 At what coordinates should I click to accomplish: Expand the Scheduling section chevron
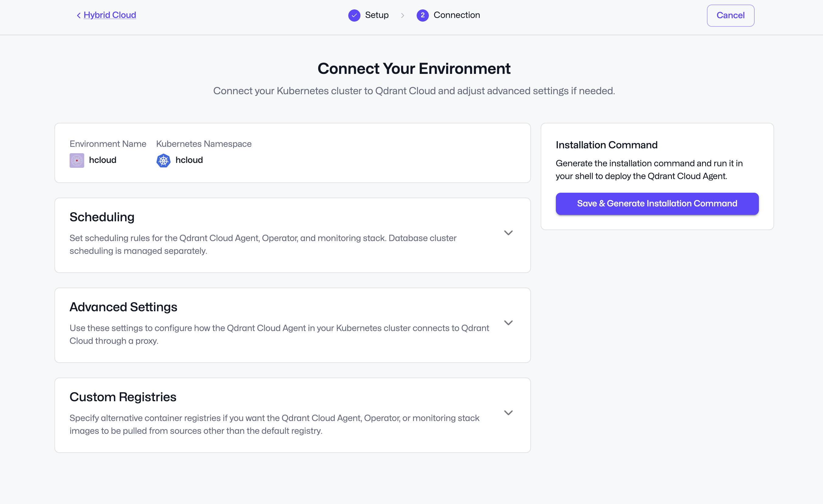coord(508,233)
